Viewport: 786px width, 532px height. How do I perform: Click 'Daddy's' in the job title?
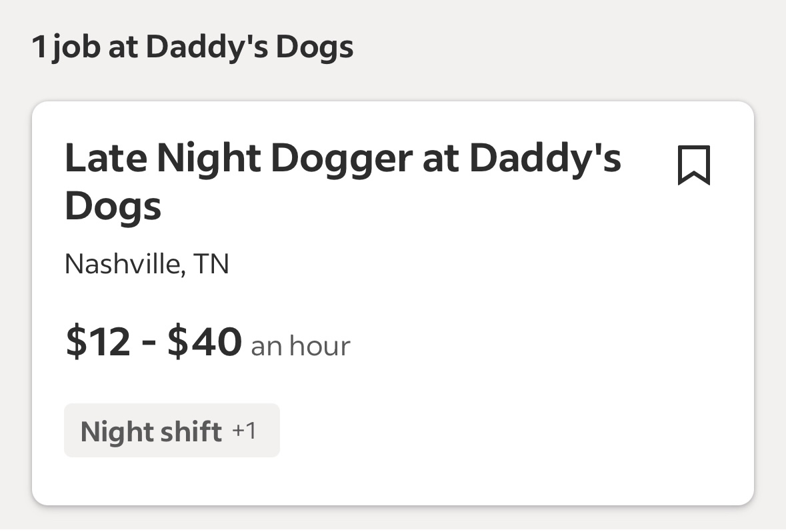click(545, 157)
